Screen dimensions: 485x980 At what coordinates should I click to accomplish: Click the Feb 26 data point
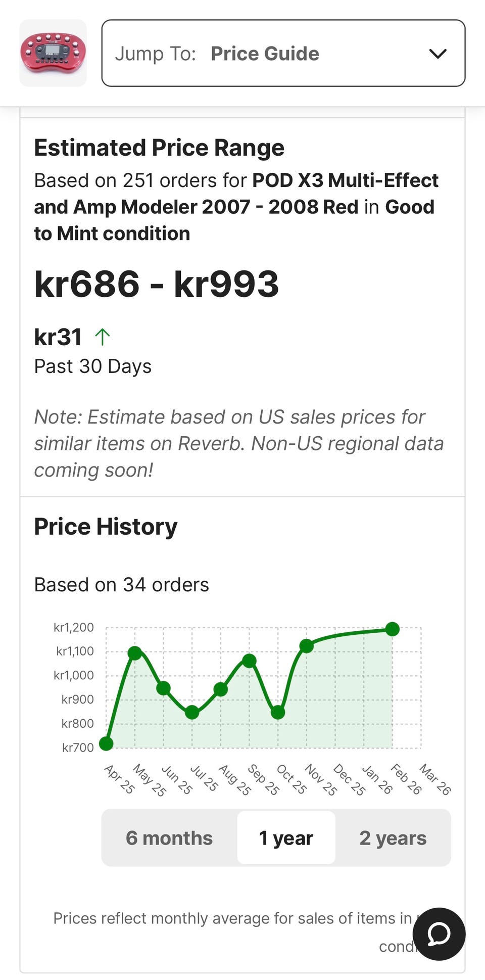(392, 629)
